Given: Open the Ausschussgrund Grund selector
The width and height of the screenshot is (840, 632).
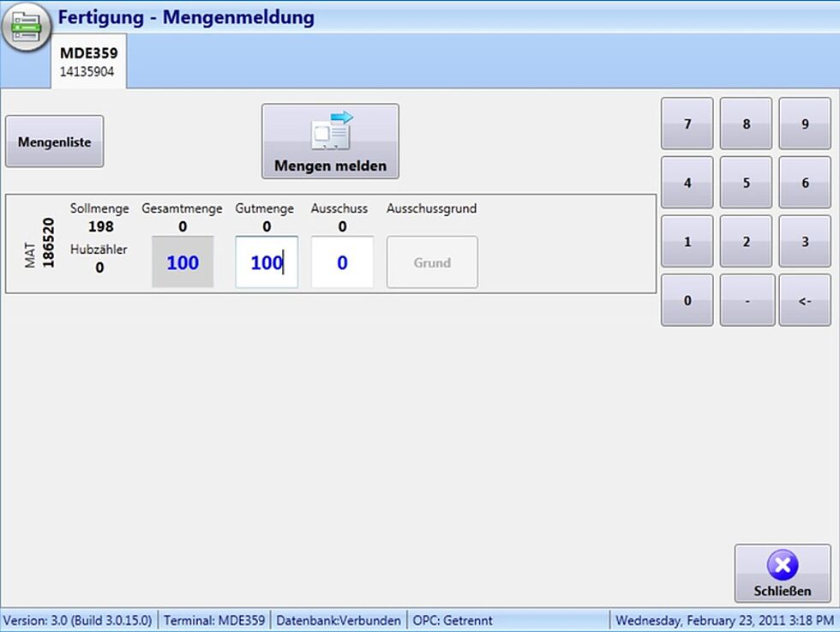Looking at the screenshot, I should click(432, 262).
